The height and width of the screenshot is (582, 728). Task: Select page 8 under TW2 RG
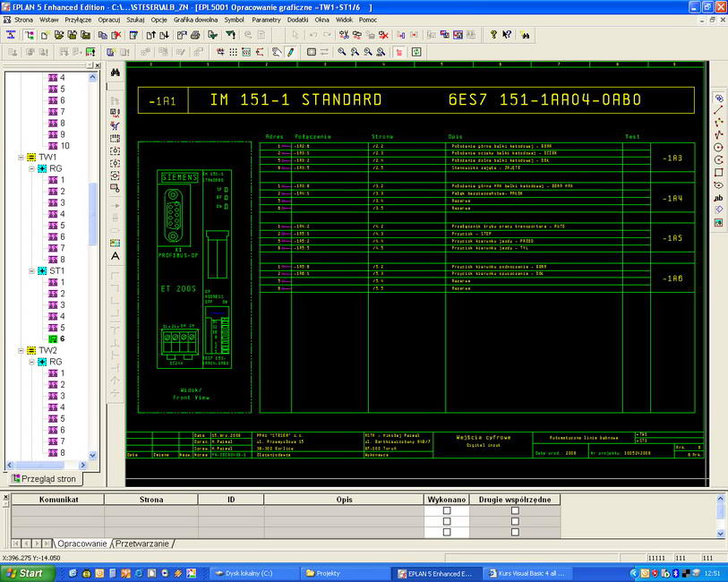[x=56, y=452]
